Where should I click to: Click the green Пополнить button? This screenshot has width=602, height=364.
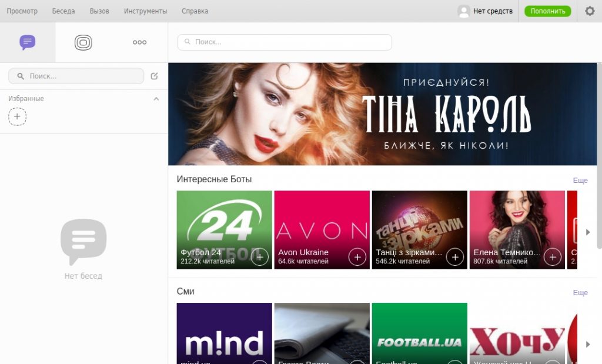[x=548, y=11]
